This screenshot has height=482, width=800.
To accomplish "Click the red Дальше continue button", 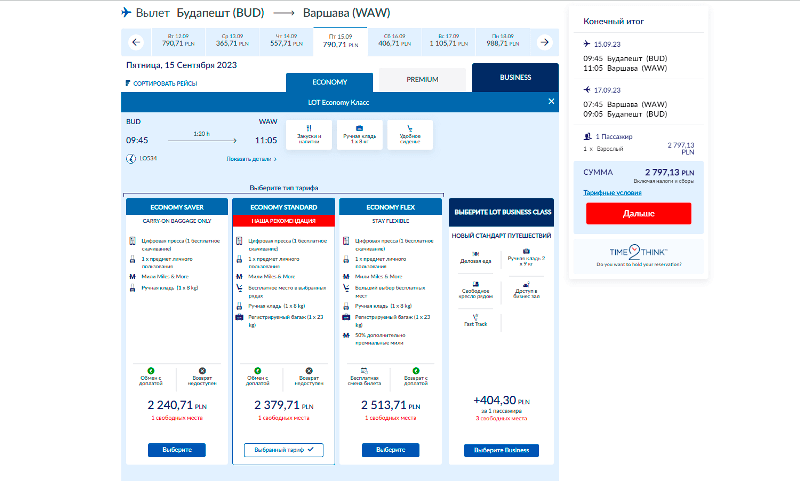I will [x=638, y=213].
